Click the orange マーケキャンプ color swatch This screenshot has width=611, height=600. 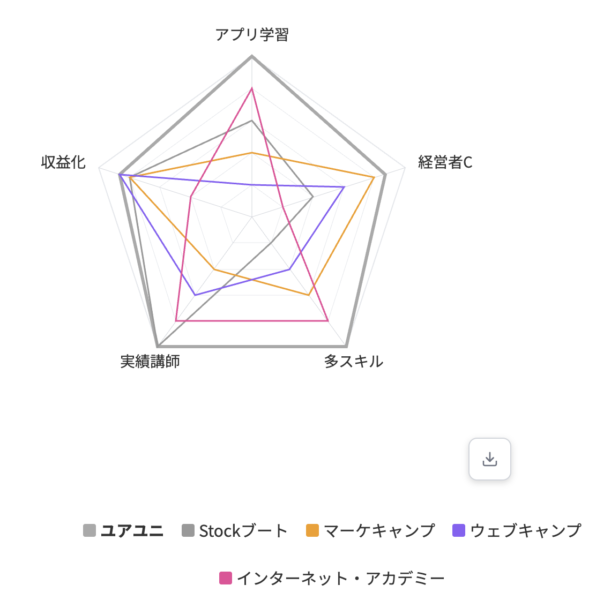[x=312, y=531]
